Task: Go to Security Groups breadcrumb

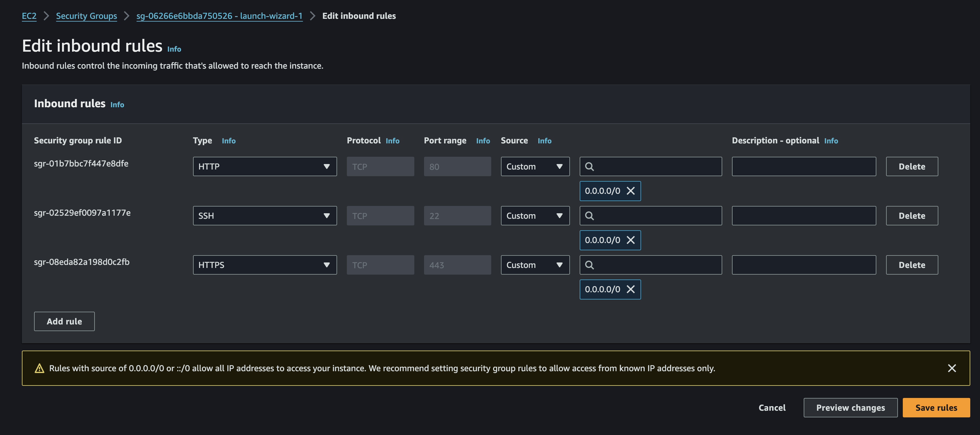Action: pyautogui.click(x=86, y=16)
